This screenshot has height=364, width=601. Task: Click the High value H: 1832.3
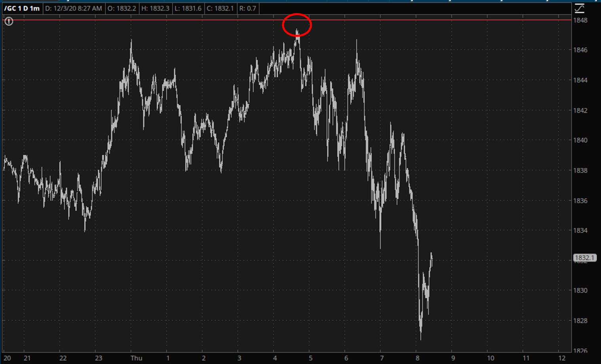[155, 8]
